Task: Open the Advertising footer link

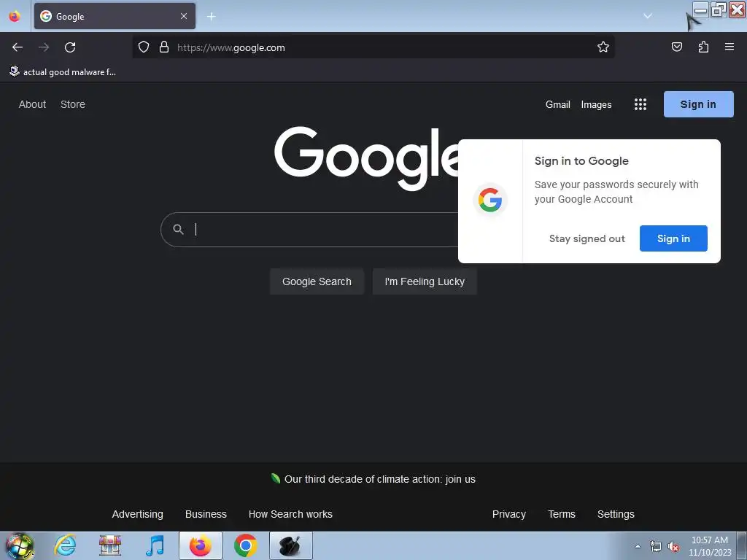Action: coord(137,514)
